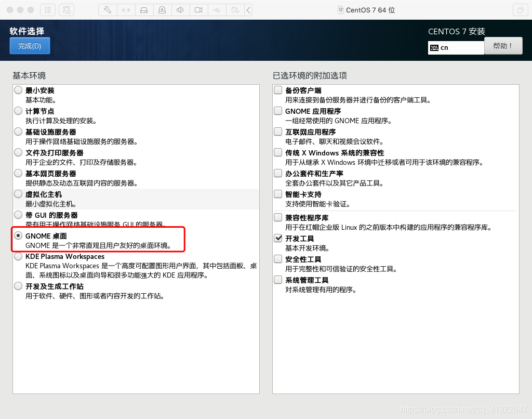Image resolution: width=532 pixels, height=419 pixels.
Task: Select 最小安装 radio button
Action: (18, 90)
